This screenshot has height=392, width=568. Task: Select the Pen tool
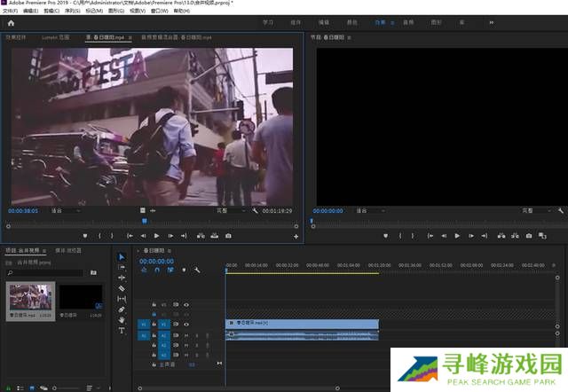coord(122,310)
